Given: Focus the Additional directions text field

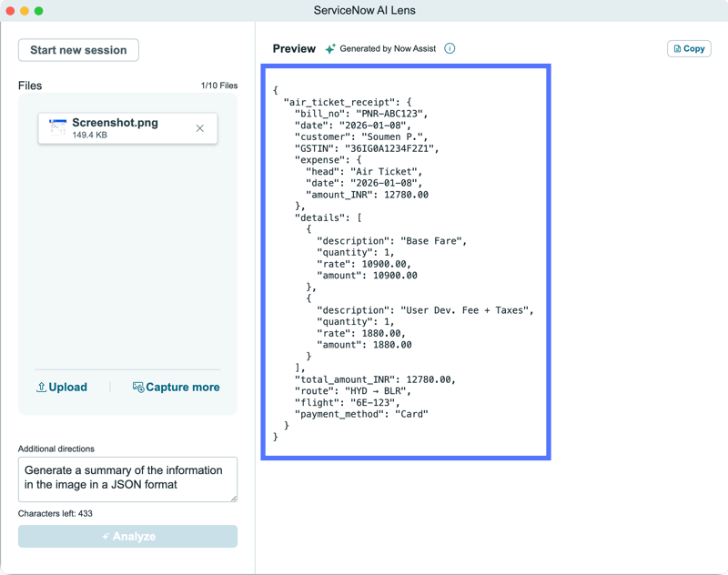Looking at the screenshot, I should pyautogui.click(x=127, y=479).
